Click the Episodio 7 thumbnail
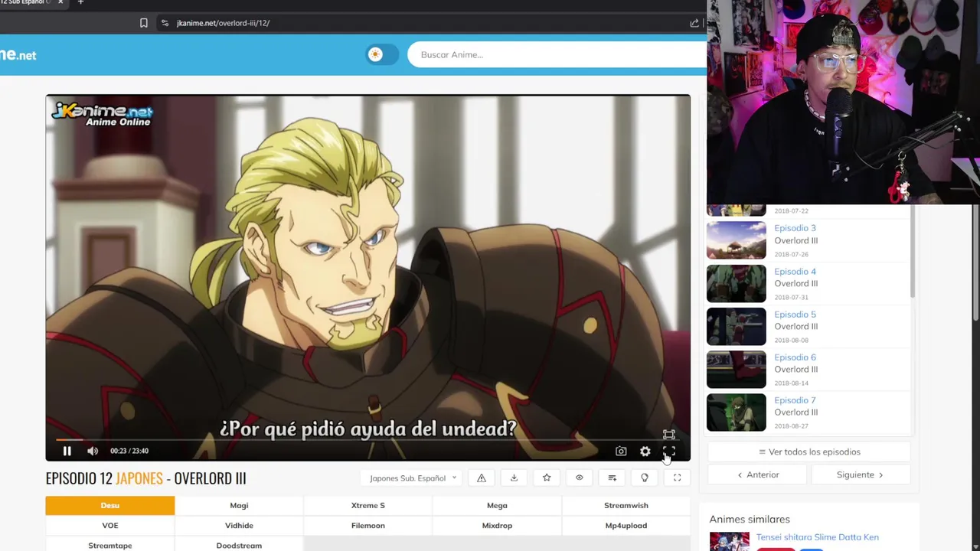Image resolution: width=980 pixels, height=551 pixels. 736,412
